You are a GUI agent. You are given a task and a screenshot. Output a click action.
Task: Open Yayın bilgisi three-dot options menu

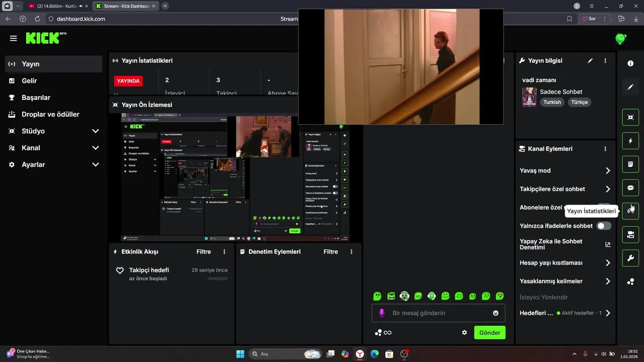tap(605, 60)
